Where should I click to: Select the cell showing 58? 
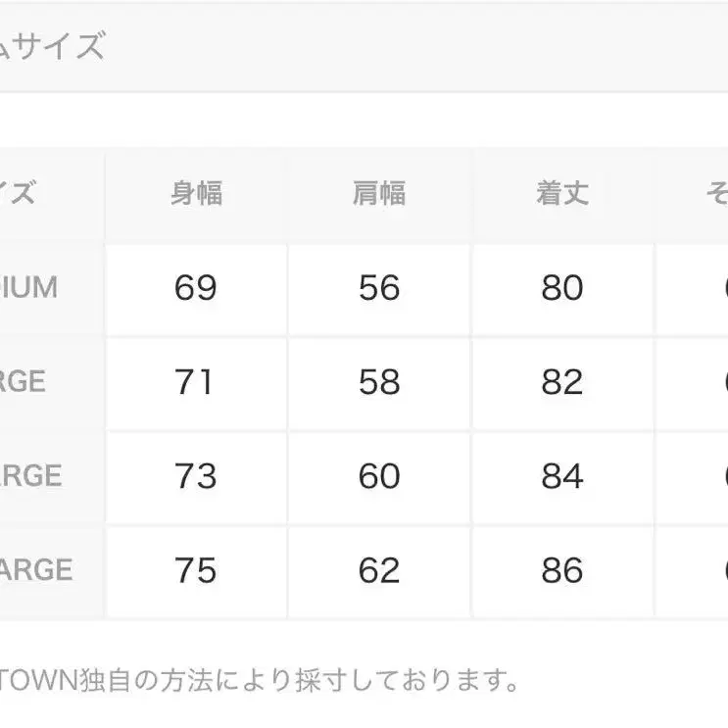coord(379,381)
